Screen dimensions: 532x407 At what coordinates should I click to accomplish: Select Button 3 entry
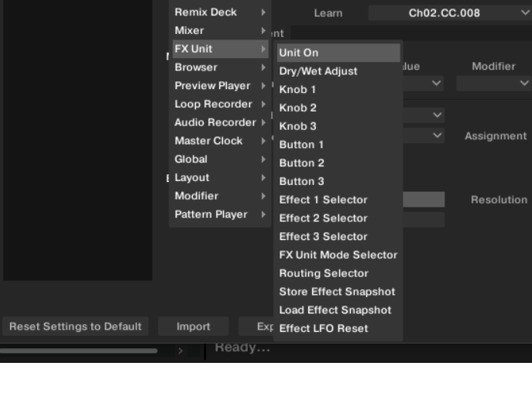pyautogui.click(x=338, y=181)
